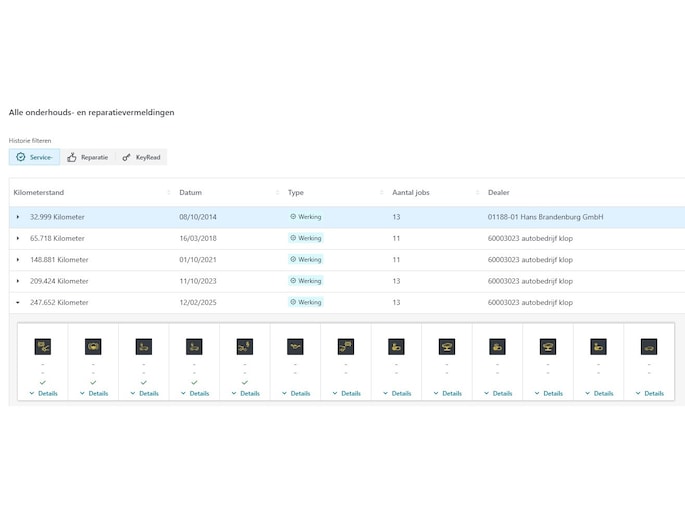Click the fifth service job icon
The height and width of the screenshot is (514, 685).
coord(245,346)
